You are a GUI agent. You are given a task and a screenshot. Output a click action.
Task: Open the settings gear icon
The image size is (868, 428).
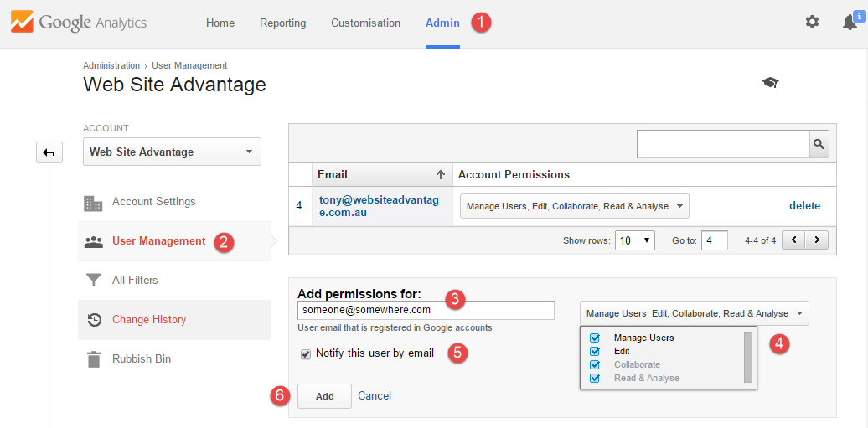point(812,22)
